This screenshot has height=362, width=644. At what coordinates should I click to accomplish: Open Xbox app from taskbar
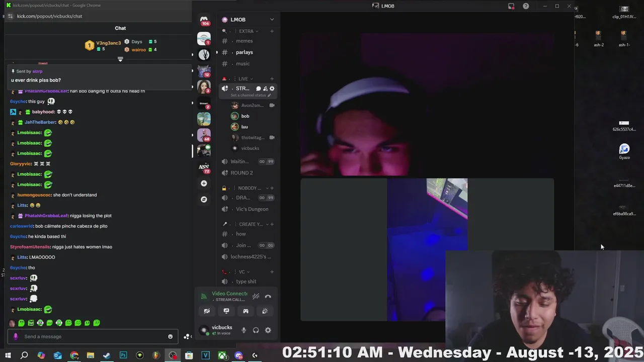click(x=222, y=355)
